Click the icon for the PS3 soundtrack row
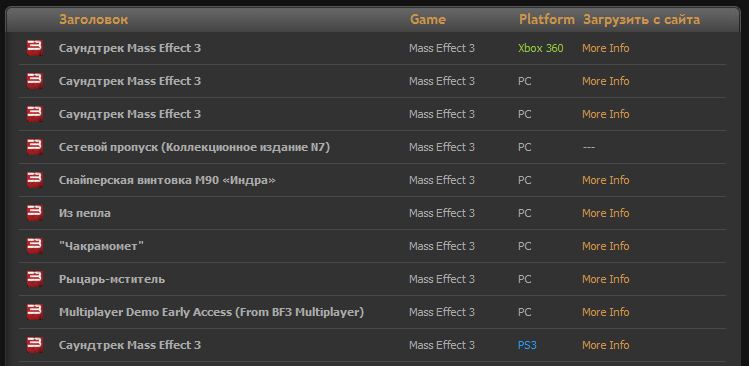 tap(35, 345)
